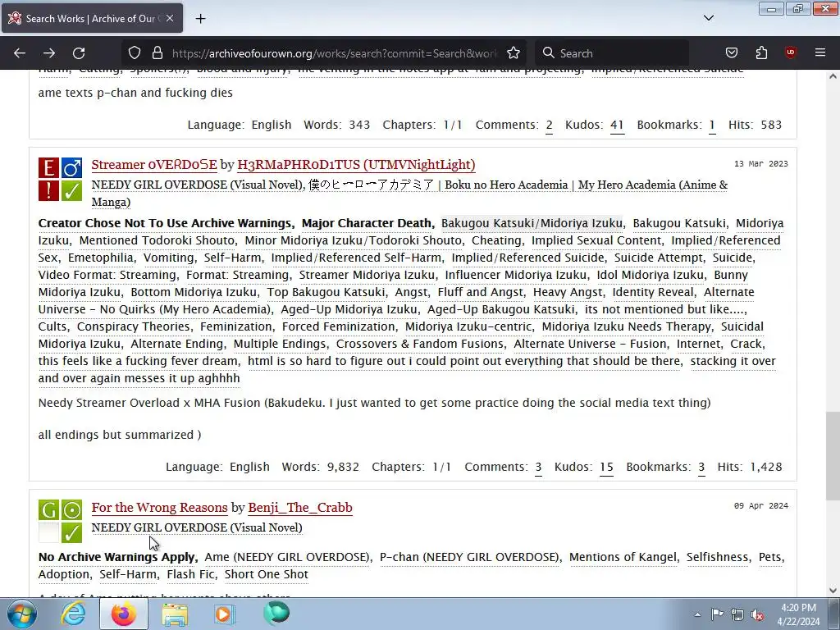Bookmark this page with the star
The height and width of the screenshot is (630, 840).
(x=514, y=53)
